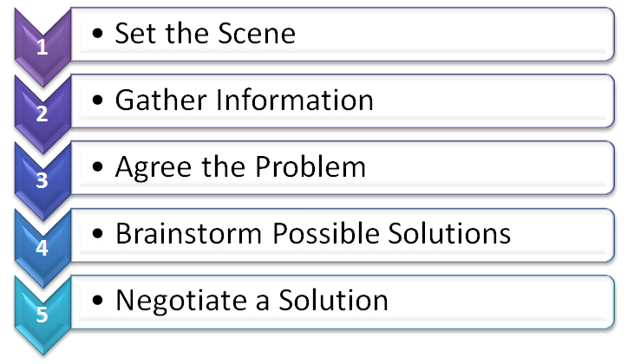Click the teal chevron numbered 5
Screen dimensions: 634x364
[x=42, y=315]
